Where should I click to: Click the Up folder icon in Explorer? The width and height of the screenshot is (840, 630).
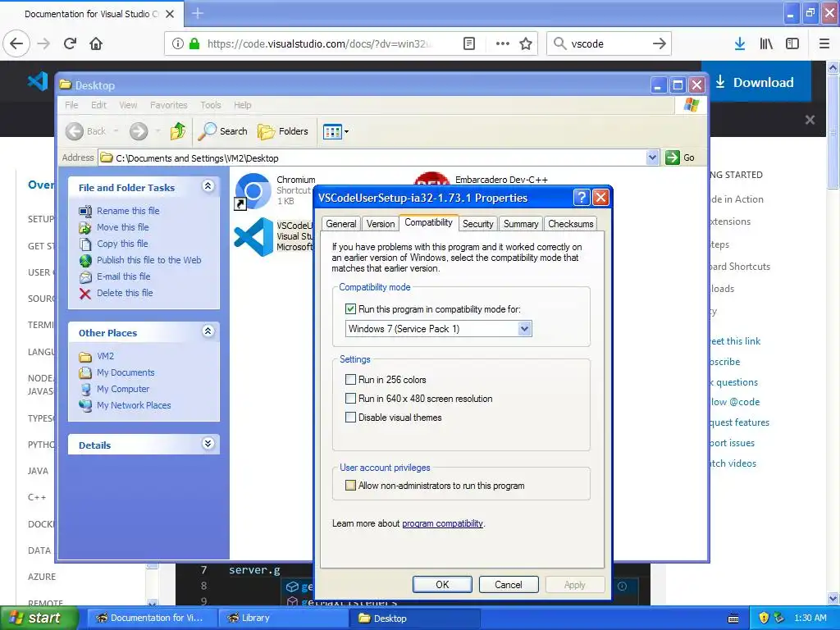(x=177, y=130)
